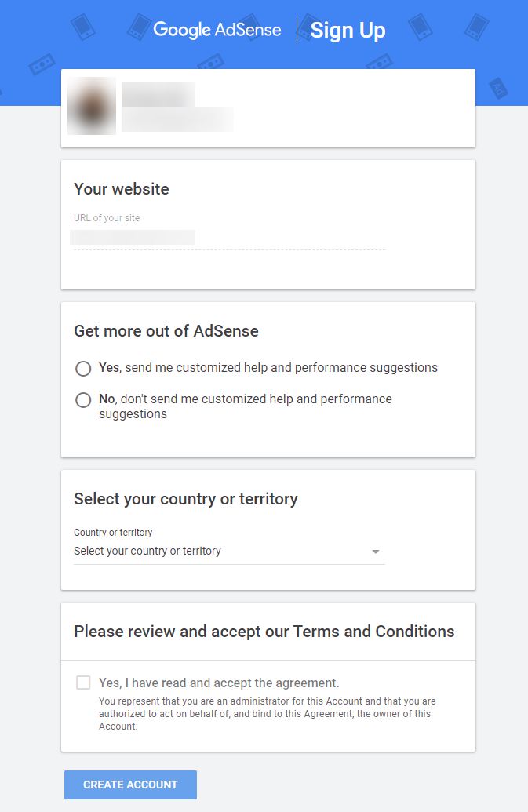
Task: Select Yes for customized help suggestions
Action: click(x=83, y=368)
